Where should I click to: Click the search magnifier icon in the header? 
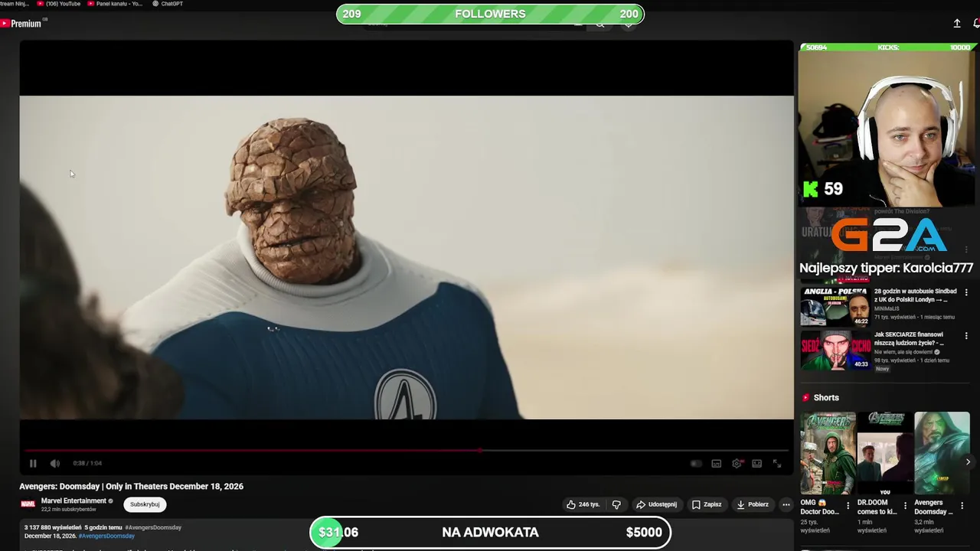coord(600,24)
